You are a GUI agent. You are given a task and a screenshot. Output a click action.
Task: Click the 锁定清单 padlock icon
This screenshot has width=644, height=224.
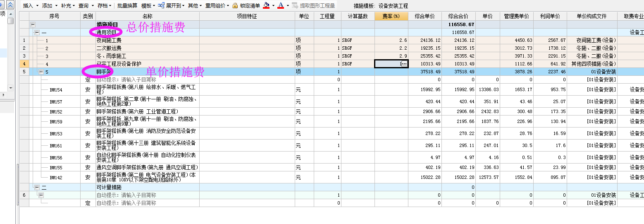pyautogui.click(x=235, y=6)
